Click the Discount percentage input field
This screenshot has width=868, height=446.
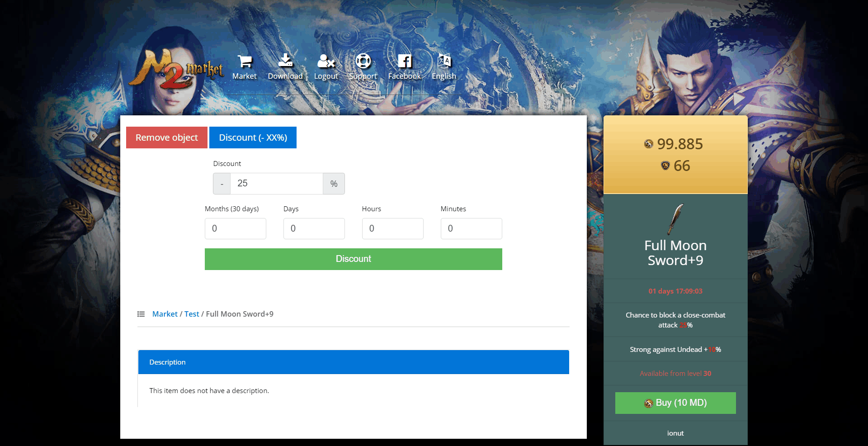276,184
